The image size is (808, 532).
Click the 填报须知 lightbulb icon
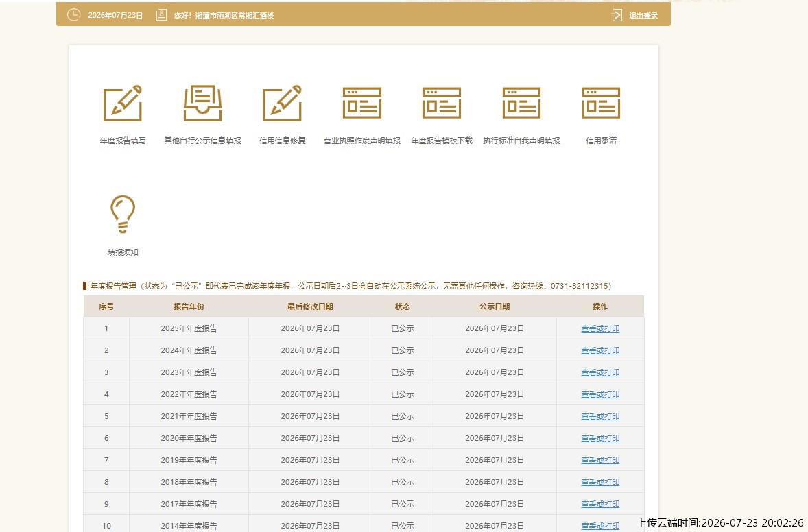[123, 214]
